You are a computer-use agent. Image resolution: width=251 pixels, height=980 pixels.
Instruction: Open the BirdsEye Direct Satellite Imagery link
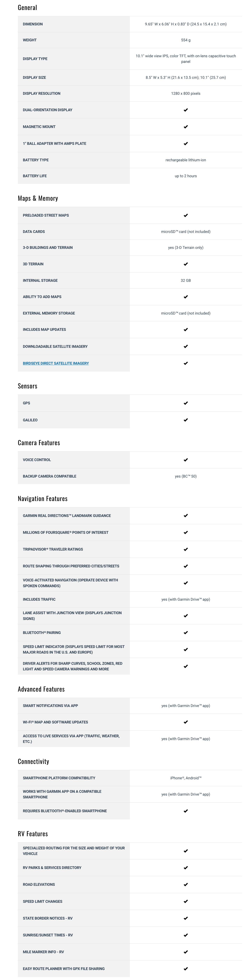click(55, 363)
